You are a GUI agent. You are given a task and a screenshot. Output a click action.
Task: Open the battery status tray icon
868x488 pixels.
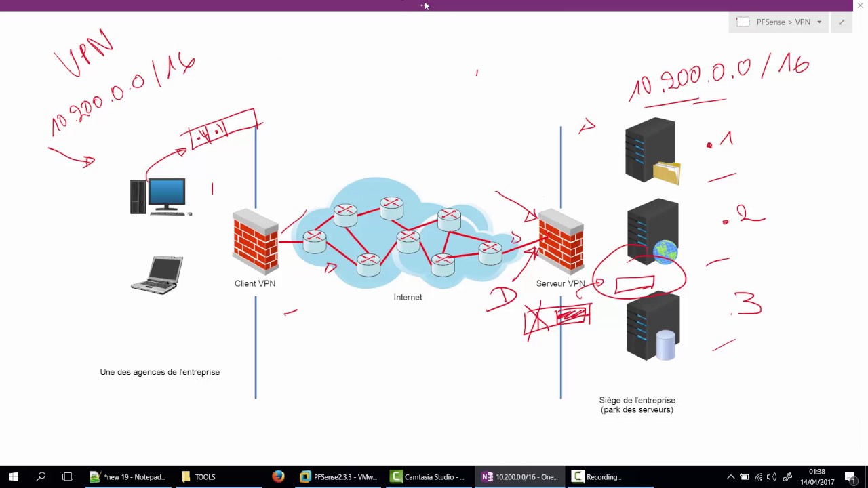point(745,477)
